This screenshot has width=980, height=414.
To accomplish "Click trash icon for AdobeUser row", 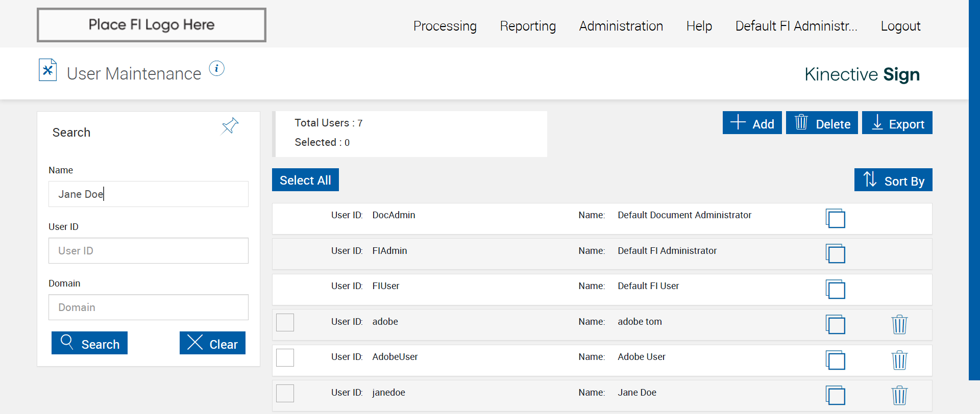I will pos(899,360).
